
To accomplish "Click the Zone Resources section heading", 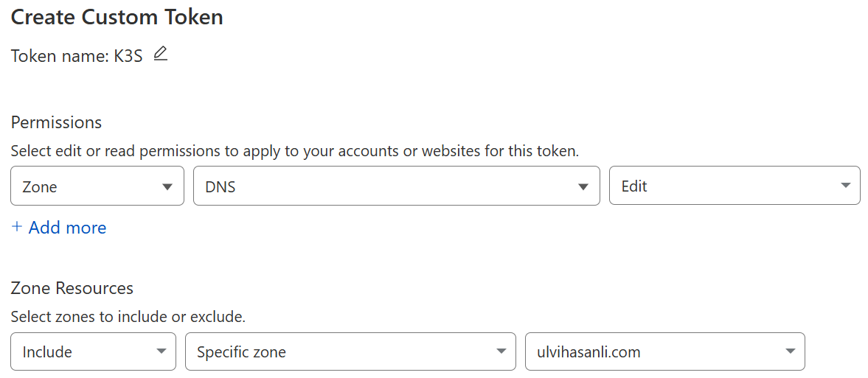I will [x=72, y=288].
